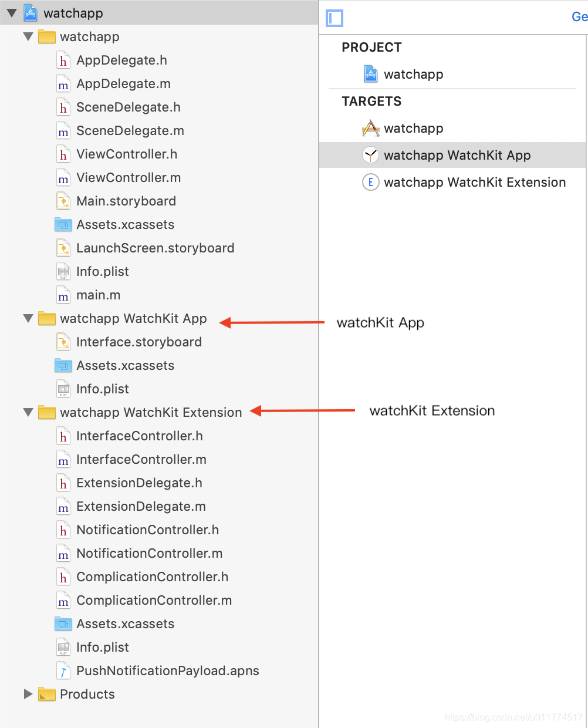Image resolution: width=588 pixels, height=728 pixels.
Task: Select Assets.xcassets in the watchapp group
Action: coord(125,224)
